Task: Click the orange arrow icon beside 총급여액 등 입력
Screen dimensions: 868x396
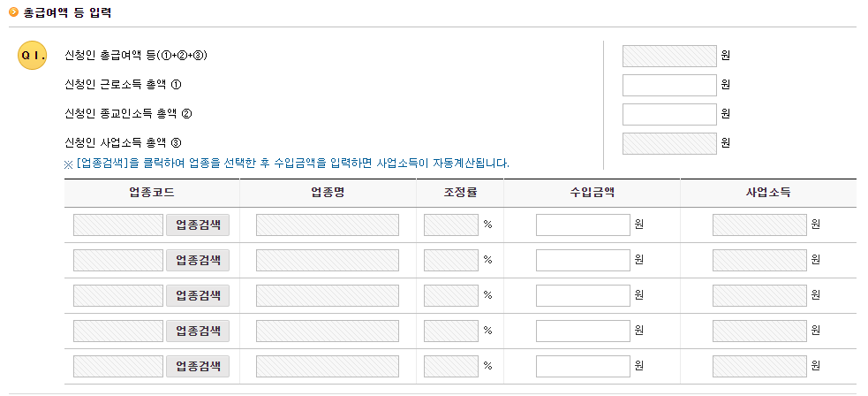Action: coord(14,12)
